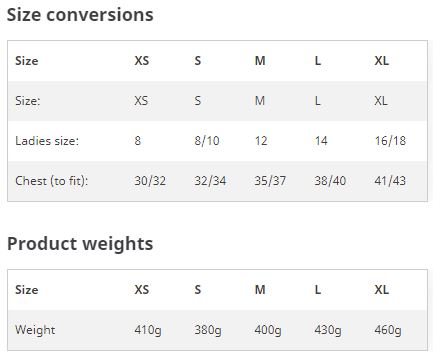Click the 35/37 chest measurement

pos(270,181)
